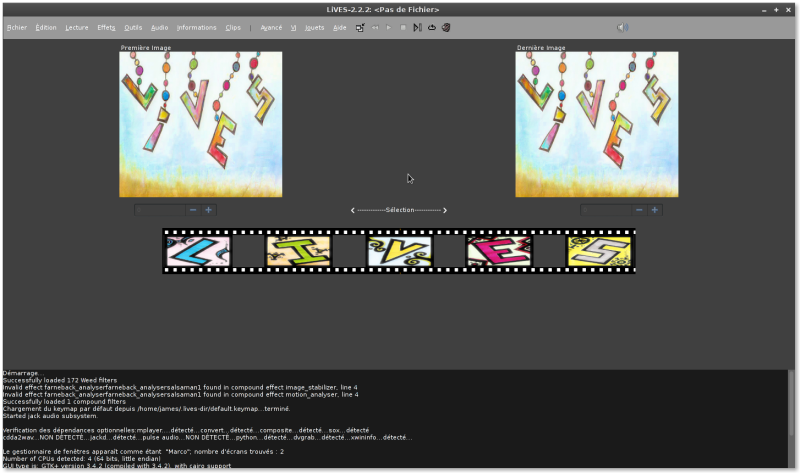The width and height of the screenshot is (800, 473).
Task: Click the I filmstrip frame
Action: tap(298, 251)
